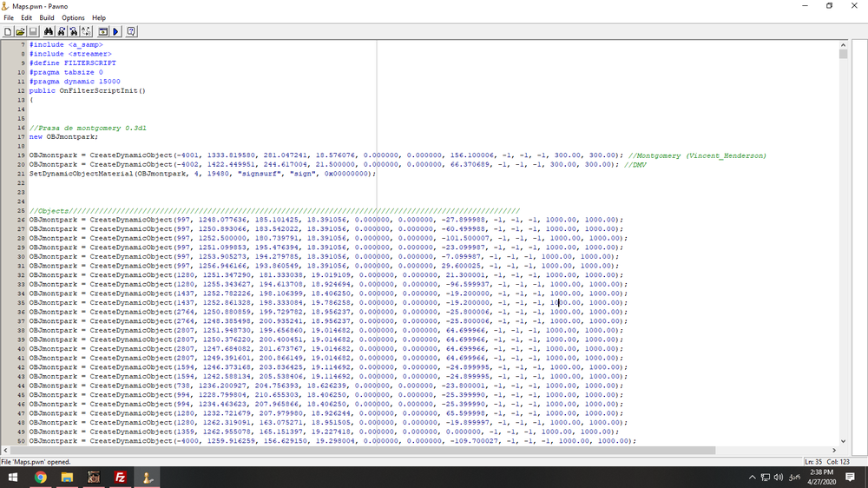The width and height of the screenshot is (868, 488).
Task: Create a new file with the New toolbar icon
Action: point(8,31)
